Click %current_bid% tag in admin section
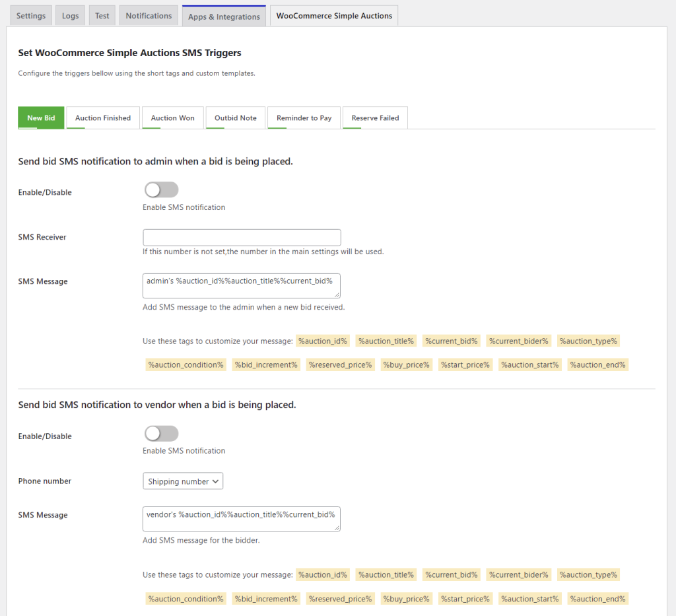 click(452, 341)
